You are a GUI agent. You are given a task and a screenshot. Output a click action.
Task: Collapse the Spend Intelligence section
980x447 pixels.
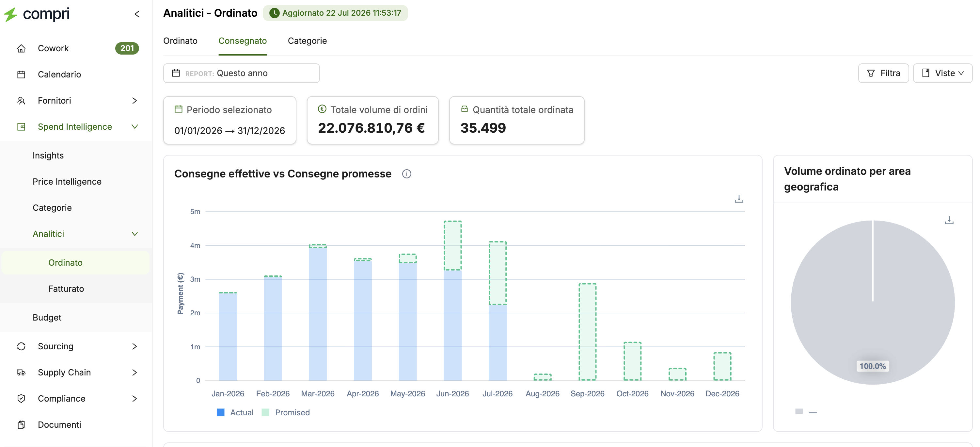pos(134,126)
